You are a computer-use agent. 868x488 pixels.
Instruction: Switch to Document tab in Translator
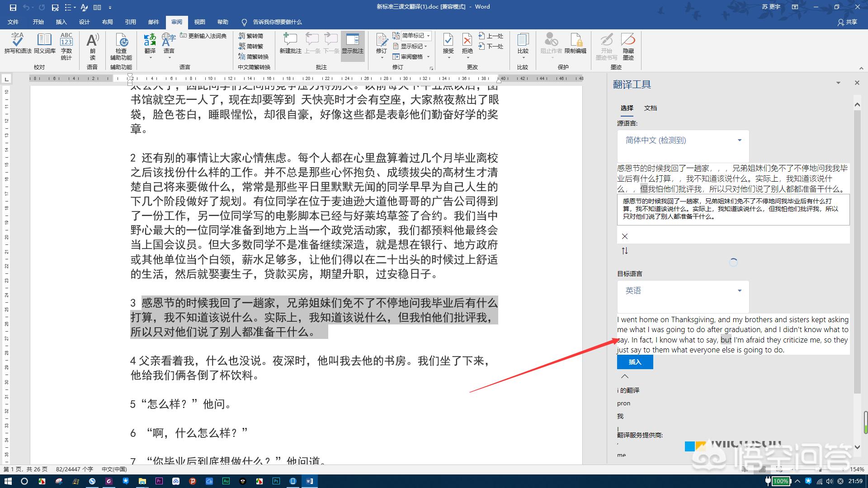click(x=651, y=108)
